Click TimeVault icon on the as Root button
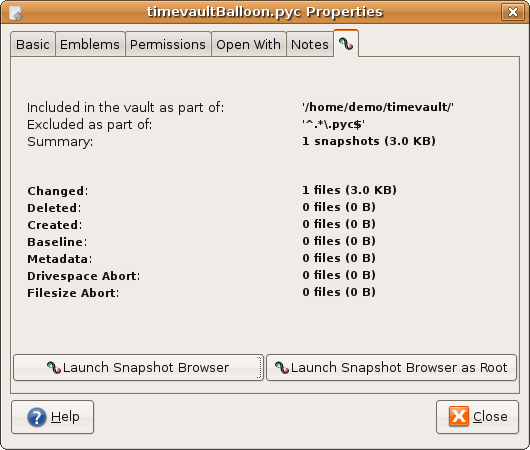530x450 pixels. tap(282, 368)
